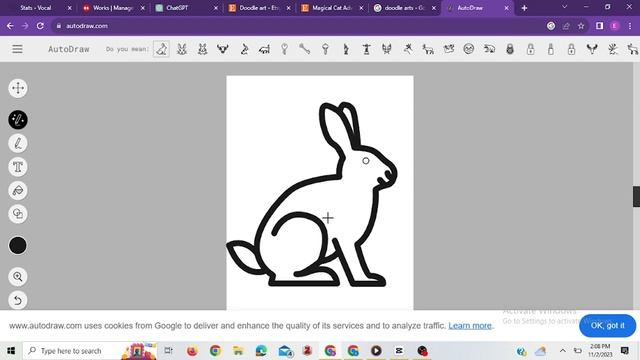The width and height of the screenshot is (640, 360).
Task: Activate the AutoDraw magic pen tool
Action: point(18,120)
